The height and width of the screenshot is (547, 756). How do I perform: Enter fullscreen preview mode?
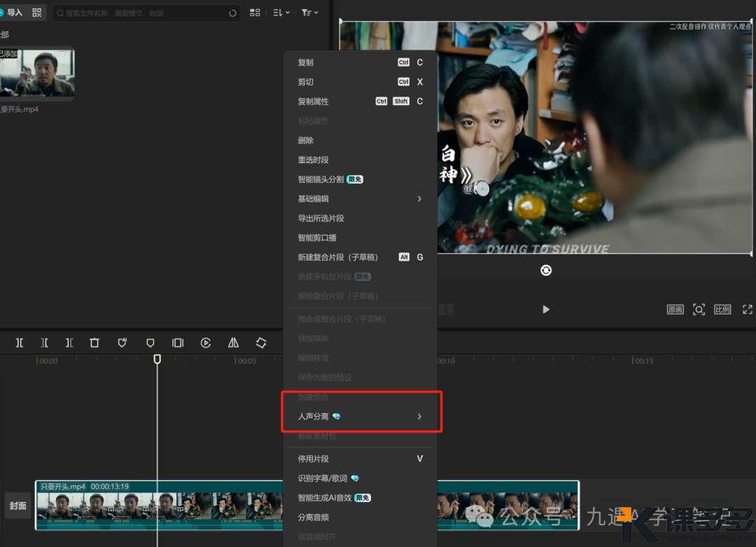748,310
